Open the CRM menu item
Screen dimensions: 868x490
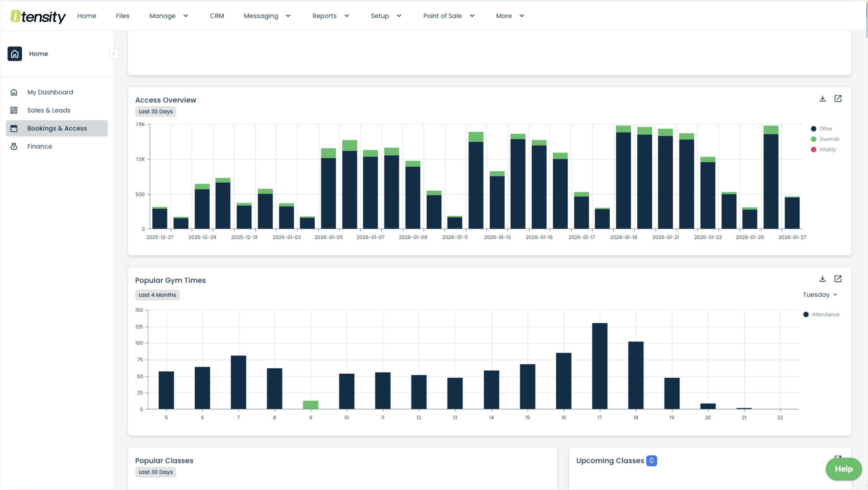coord(217,16)
